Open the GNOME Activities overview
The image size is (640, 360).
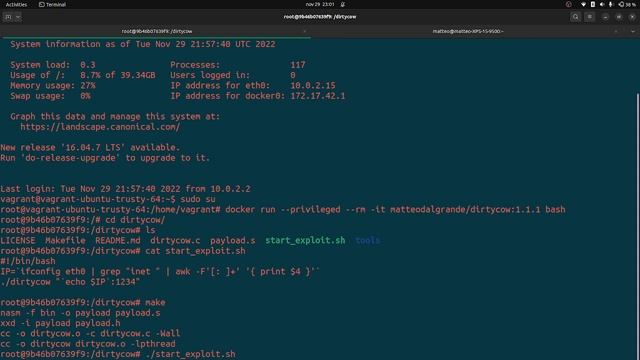tap(16, 4)
